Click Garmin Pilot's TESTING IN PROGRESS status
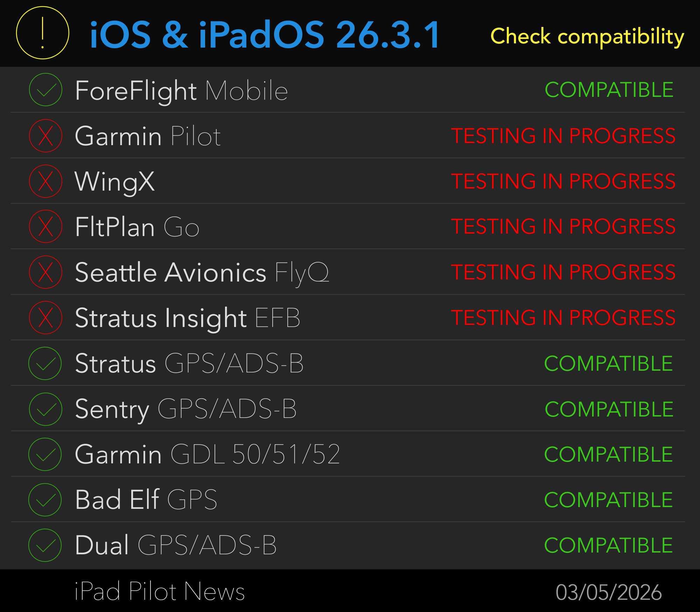This screenshot has width=700, height=612. 563,136
